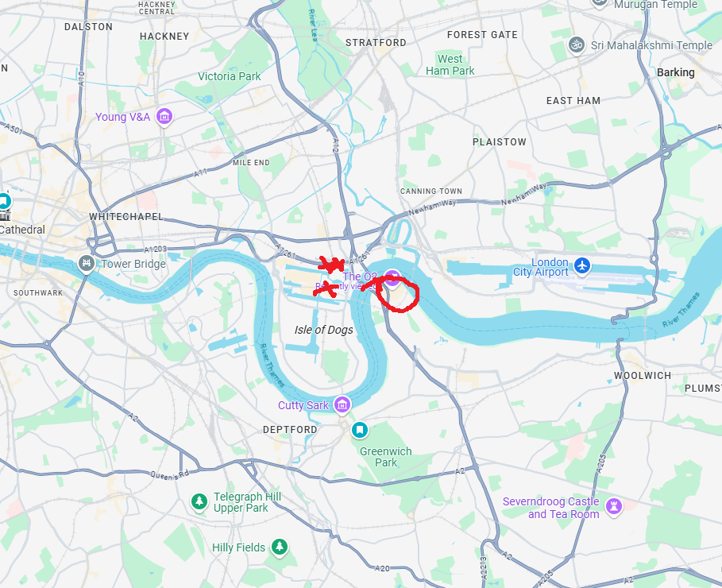Click the Cutty Sark museum pin
The width and height of the screenshot is (722, 588).
pos(342,404)
